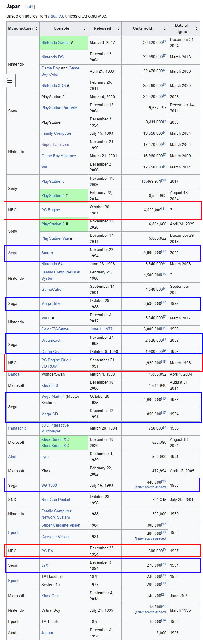This screenshot has height=644, width=203.
Task: Open the PlayStation 5 link
Action: (x=53, y=224)
